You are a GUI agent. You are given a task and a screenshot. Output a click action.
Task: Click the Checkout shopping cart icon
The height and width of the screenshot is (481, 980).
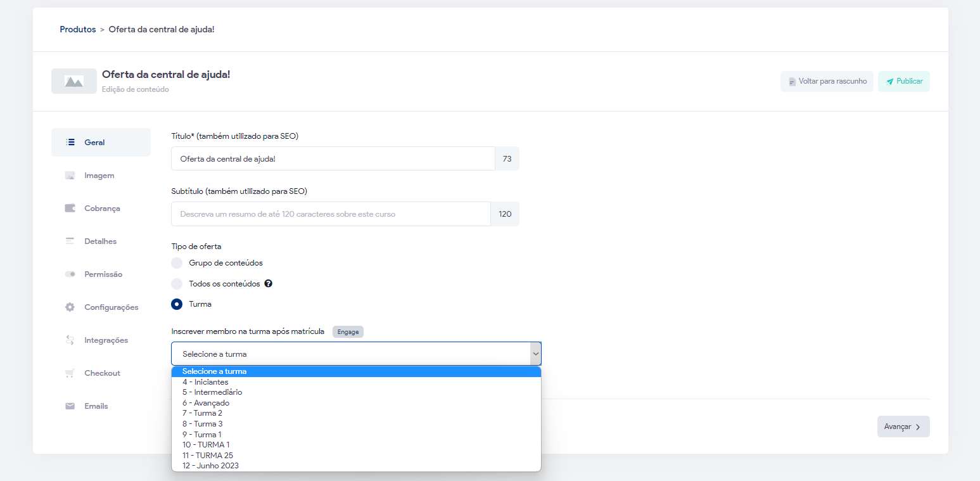tap(70, 373)
